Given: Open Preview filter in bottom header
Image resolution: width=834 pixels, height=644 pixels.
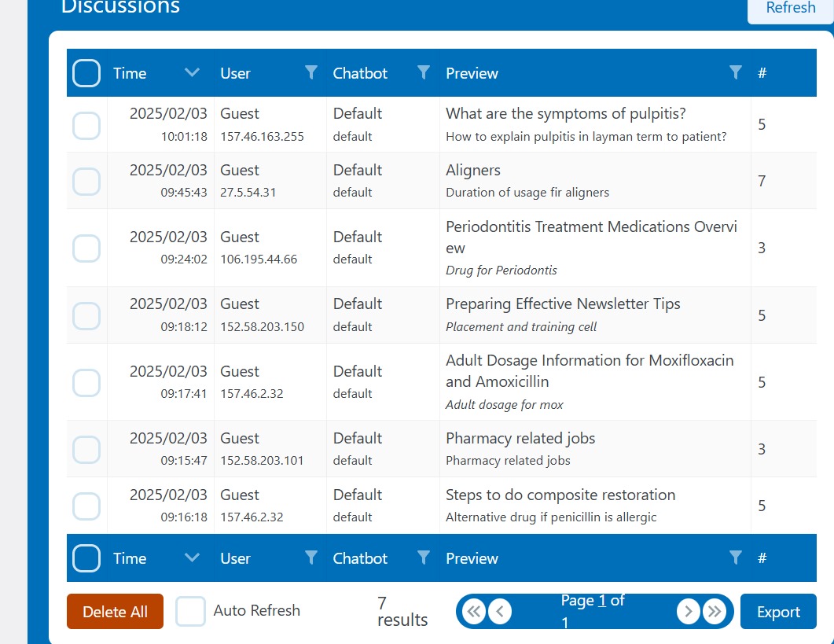Looking at the screenshot, I should [736, 558].
